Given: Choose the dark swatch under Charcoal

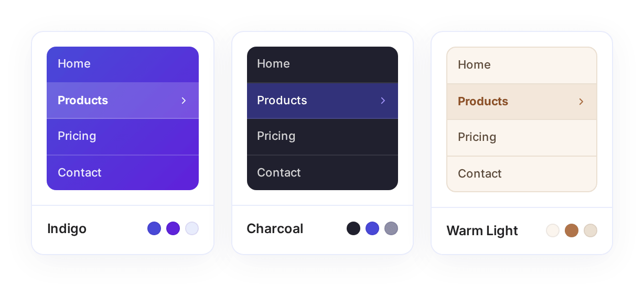Looking at the screenshot, I should [353, 228].
